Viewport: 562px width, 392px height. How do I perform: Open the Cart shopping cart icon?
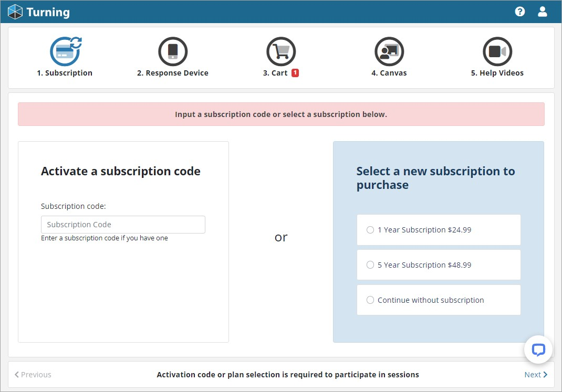[281, 51]
